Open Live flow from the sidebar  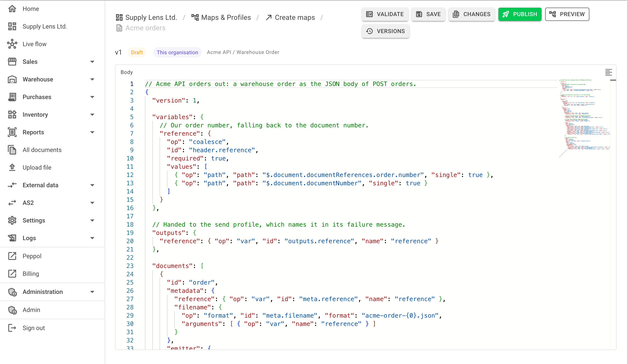[52, 44]
